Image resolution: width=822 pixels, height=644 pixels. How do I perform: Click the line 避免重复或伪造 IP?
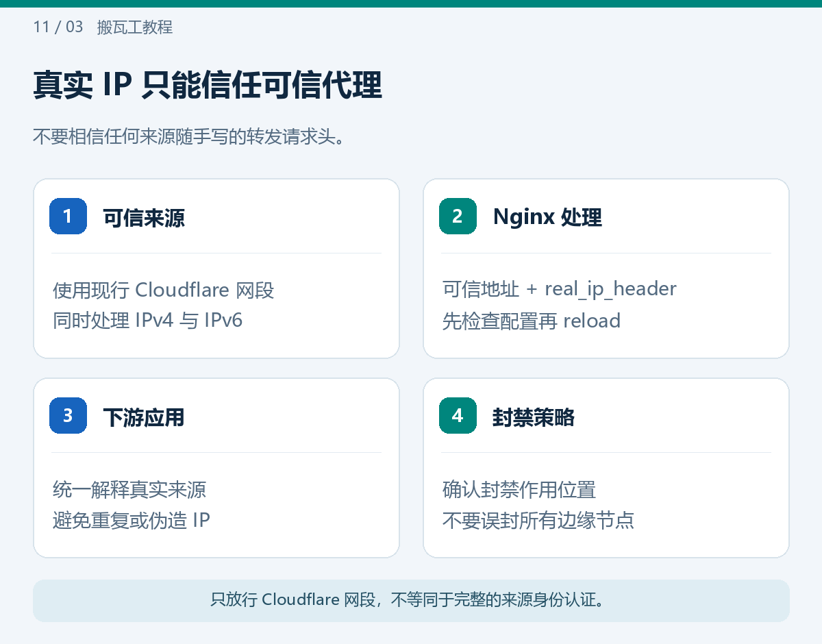coord(132,520)
